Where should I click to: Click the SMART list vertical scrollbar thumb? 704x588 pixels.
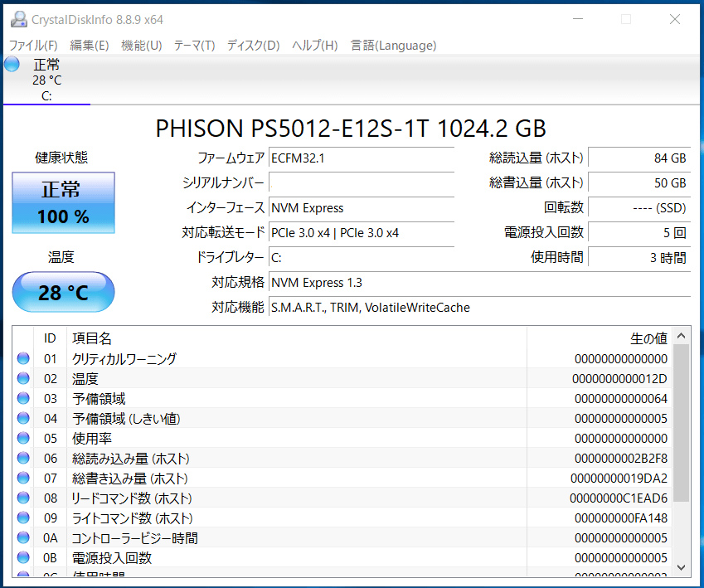681,423
